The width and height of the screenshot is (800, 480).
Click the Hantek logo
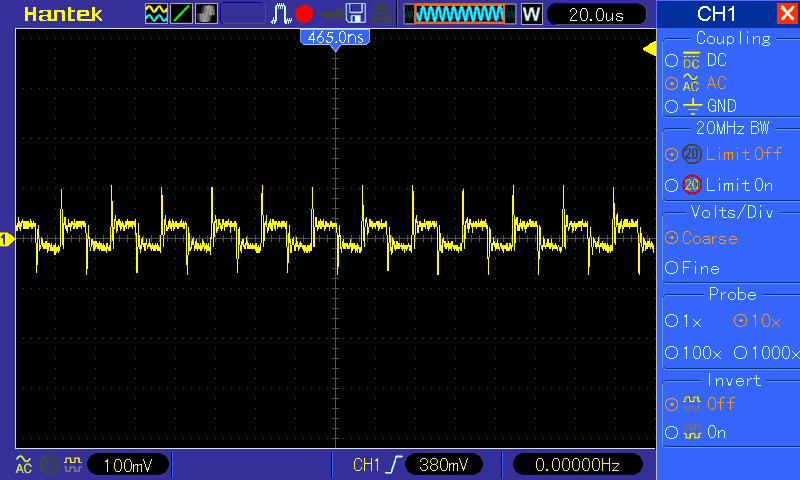point(63,14)
